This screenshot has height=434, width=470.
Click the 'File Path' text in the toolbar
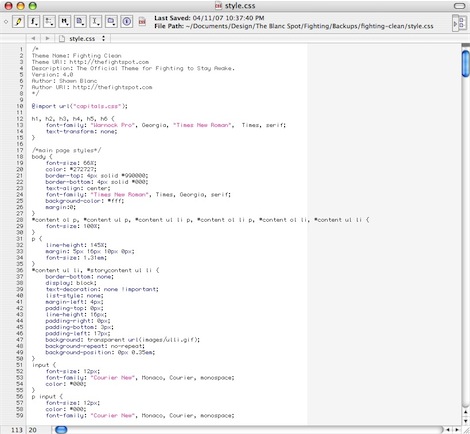click(x=294, y=26)
